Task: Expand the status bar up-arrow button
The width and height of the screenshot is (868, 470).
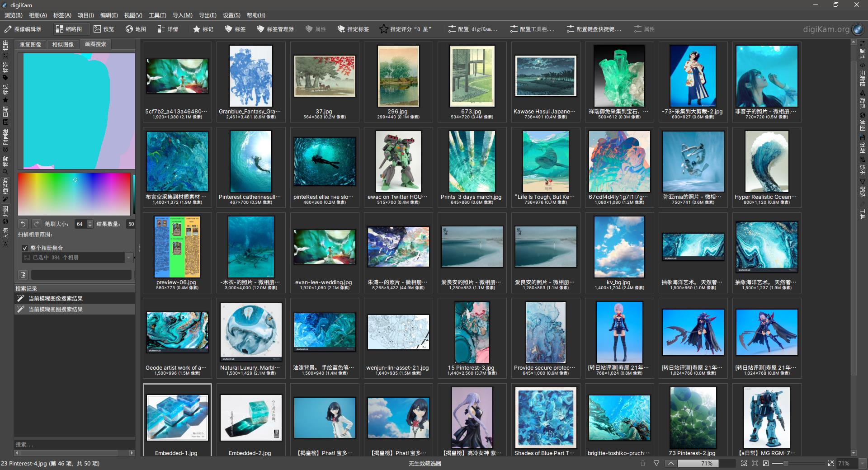Action: point(671,464)
